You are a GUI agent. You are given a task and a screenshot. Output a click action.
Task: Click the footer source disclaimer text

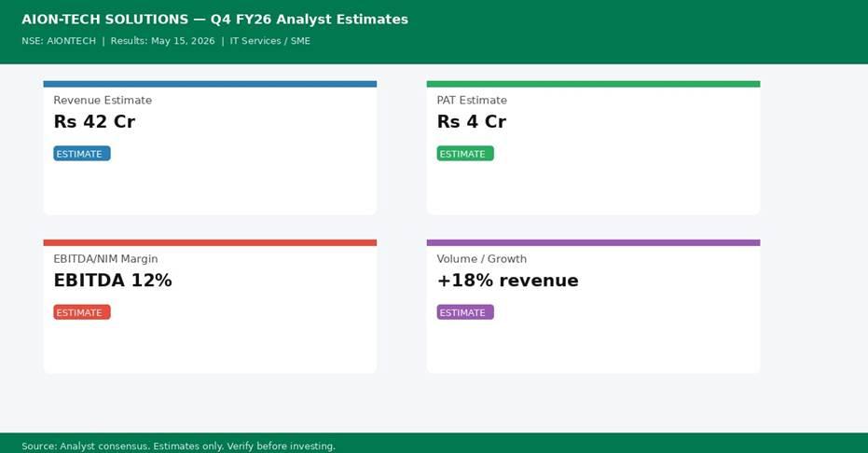[178, 446]
